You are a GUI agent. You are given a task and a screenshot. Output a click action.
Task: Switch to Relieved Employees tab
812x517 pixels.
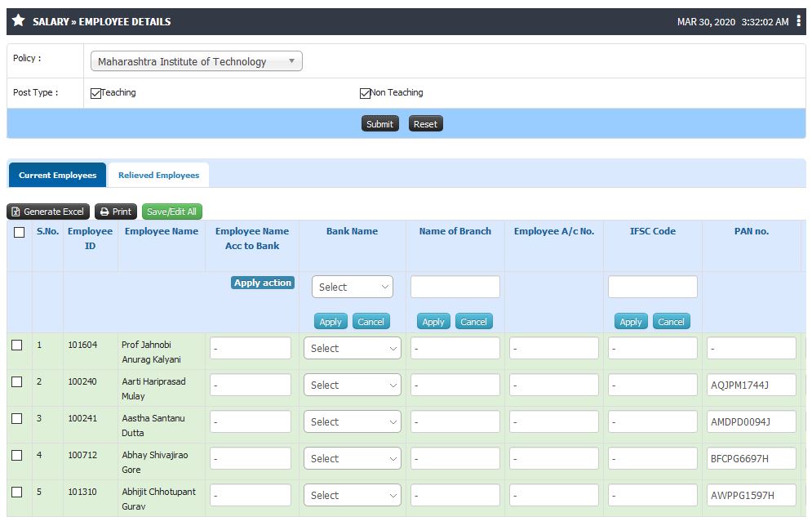tap(158, 175)
